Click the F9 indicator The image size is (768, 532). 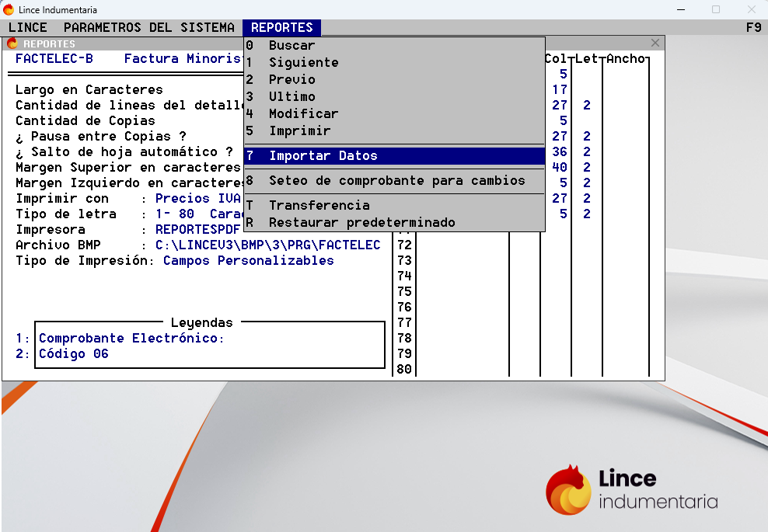754,27
